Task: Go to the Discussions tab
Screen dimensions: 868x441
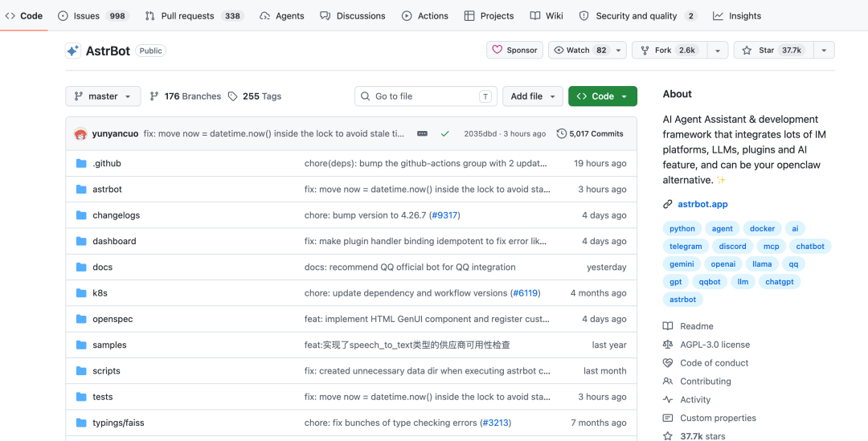Action: pos(353,16)
